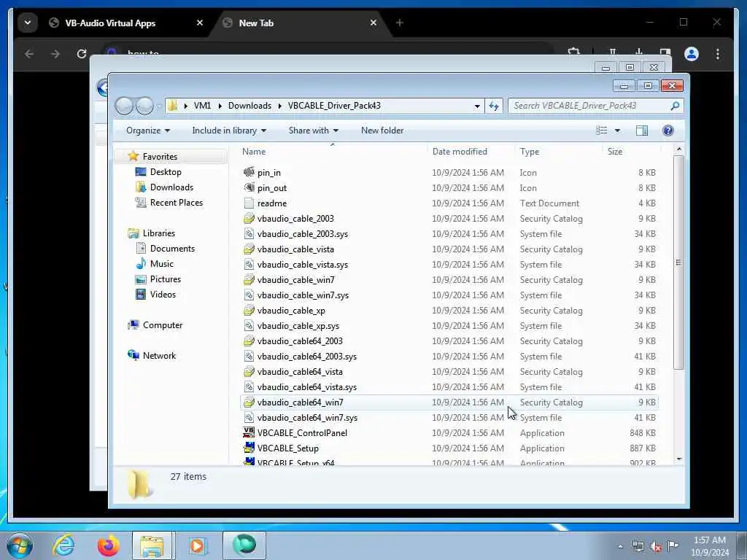Click the pin_in icon file
This screenshot has height=560, width=747.
click(x=249, y=172)
